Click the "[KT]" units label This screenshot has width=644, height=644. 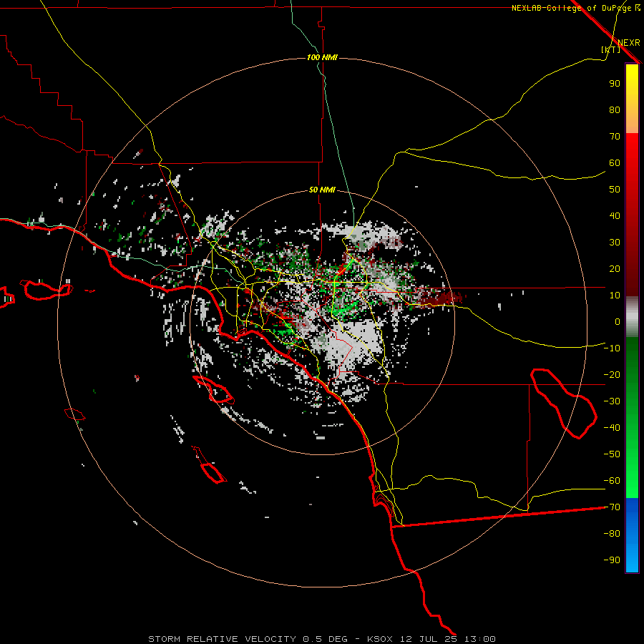611,49
